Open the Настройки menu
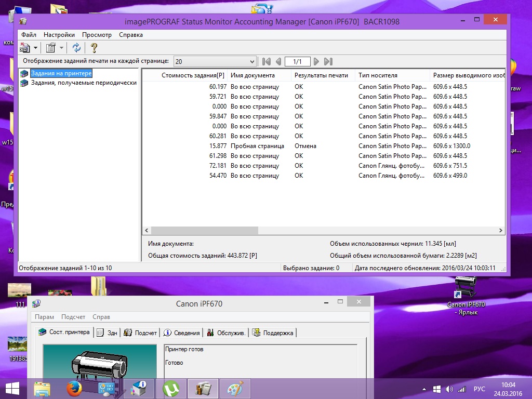 tap(59, 35)
